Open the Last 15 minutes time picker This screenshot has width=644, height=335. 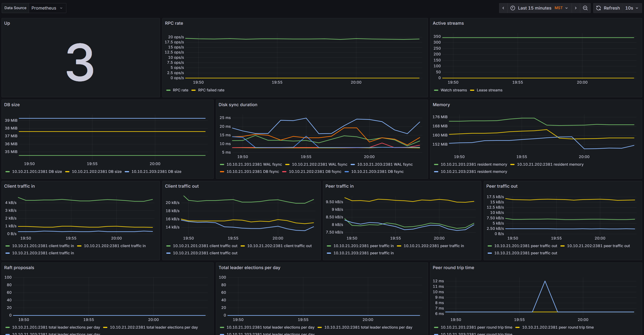(534, 8)
